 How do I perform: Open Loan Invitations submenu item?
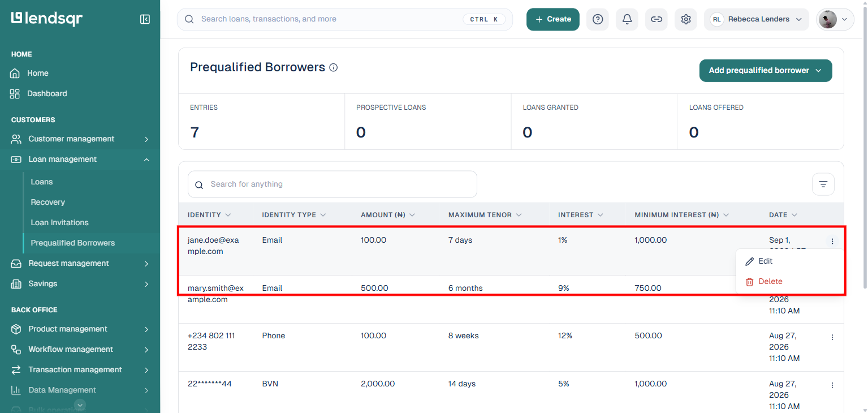60,223
